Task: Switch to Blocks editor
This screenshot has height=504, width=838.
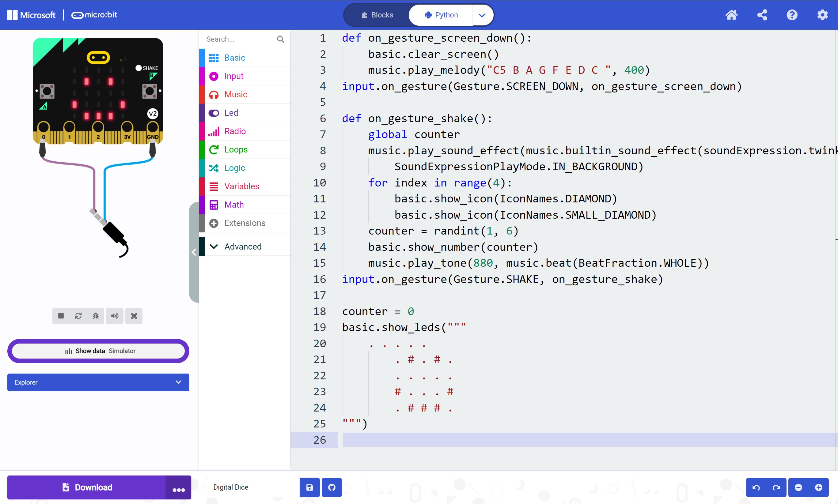Action: (x=377, y=15)
